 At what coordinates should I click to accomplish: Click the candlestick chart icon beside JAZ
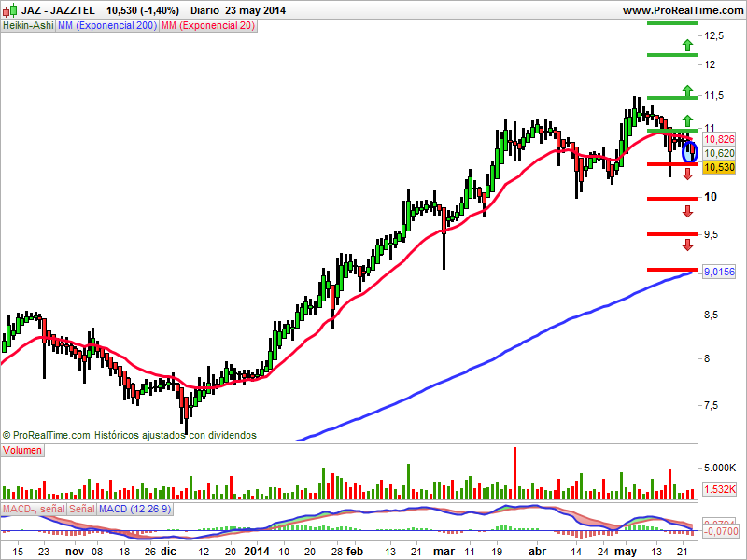pos(10,9)
